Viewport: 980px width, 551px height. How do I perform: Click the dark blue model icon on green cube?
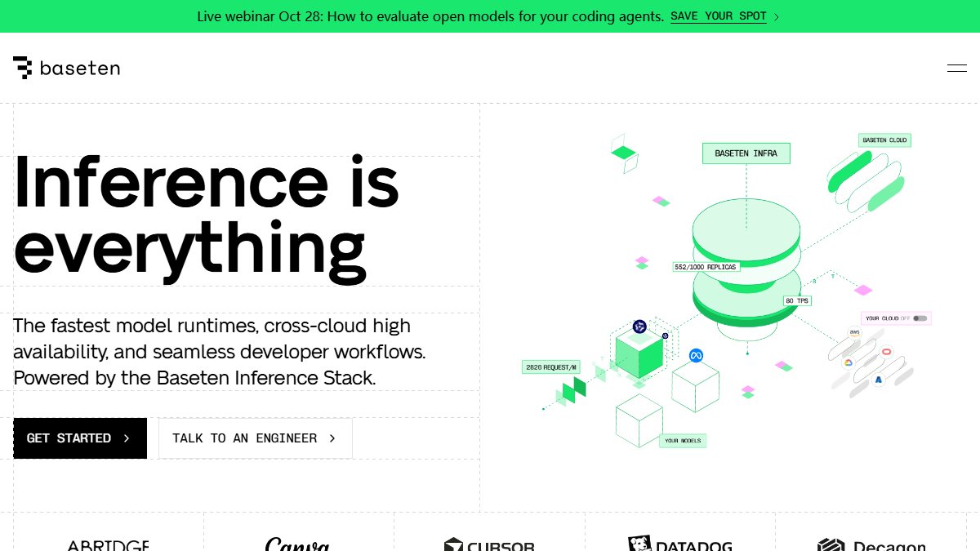point(639,327)
